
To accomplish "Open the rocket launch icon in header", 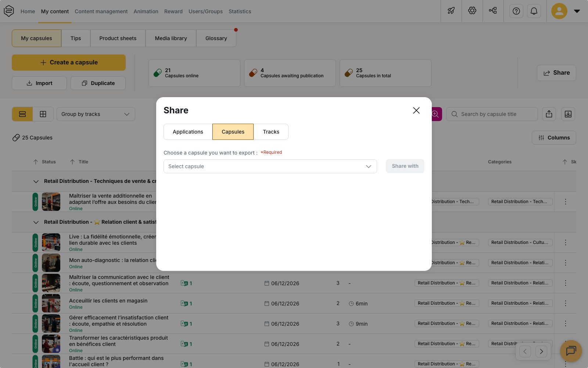I will point(451,11).
